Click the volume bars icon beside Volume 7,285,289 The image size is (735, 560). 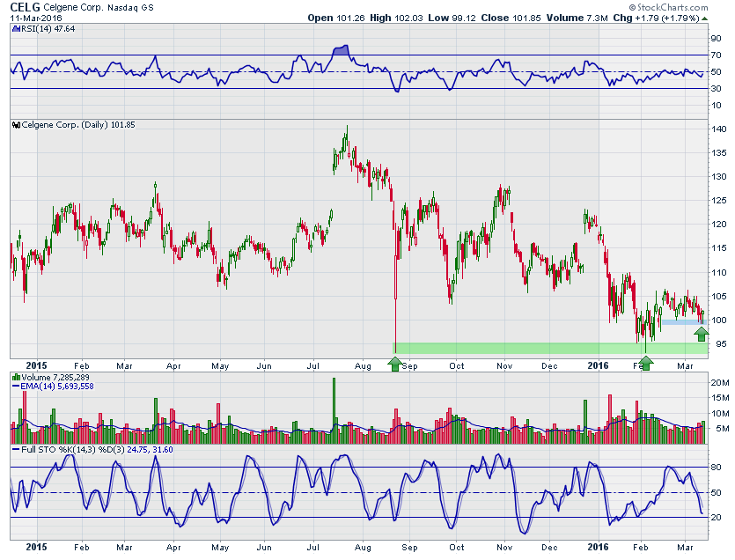pos(17,377)
